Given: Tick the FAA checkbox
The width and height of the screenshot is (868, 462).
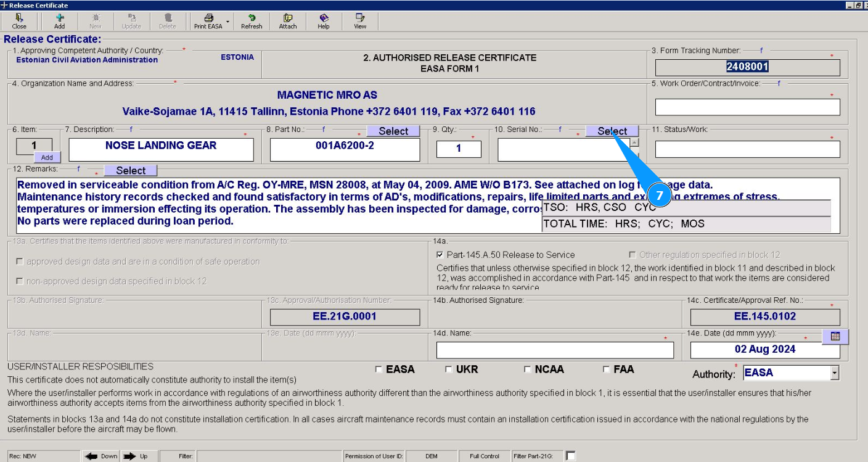Looking at the screenshot, I should [607, 369].
